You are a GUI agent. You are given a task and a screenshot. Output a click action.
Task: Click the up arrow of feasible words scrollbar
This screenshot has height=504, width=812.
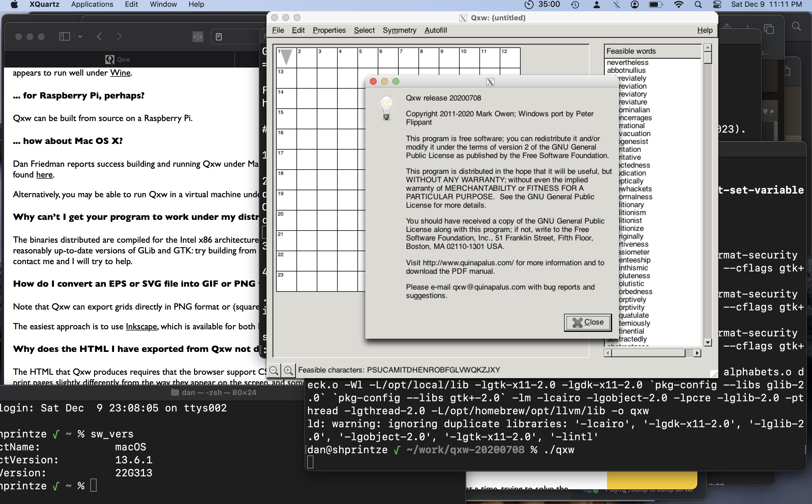coord(708,48)
